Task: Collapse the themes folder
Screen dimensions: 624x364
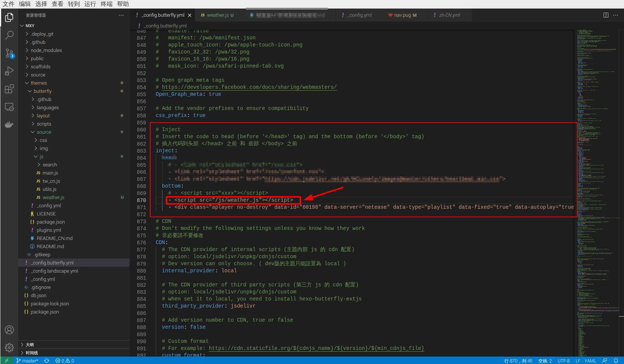Action: pyautogui.click(x=74, y=83)
